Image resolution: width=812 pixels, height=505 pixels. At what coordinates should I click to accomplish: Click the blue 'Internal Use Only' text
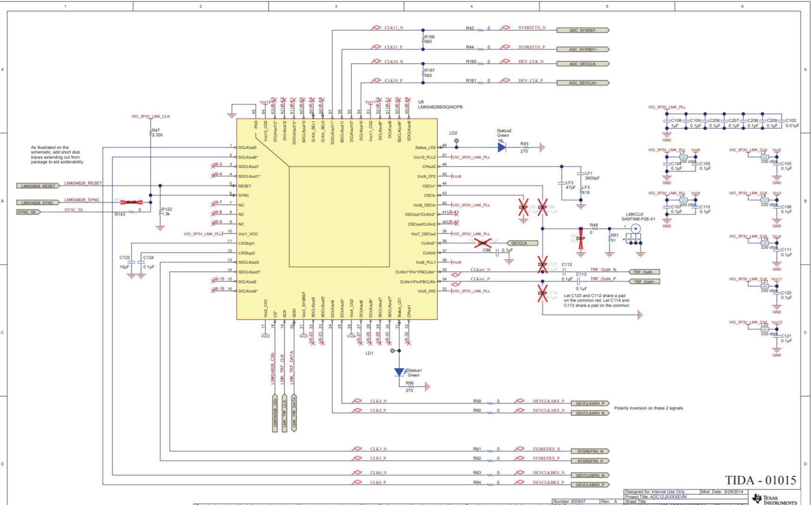tap(668, 492)
